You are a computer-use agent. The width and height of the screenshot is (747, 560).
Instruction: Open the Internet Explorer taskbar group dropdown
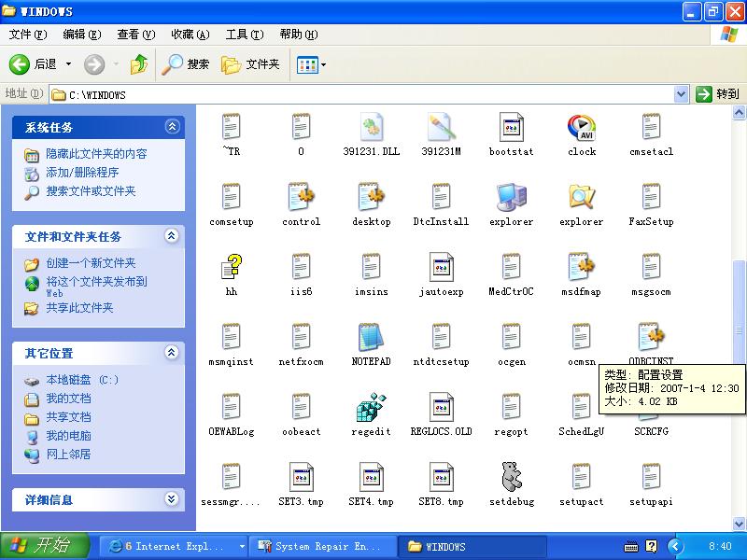(x=242, y=546)
